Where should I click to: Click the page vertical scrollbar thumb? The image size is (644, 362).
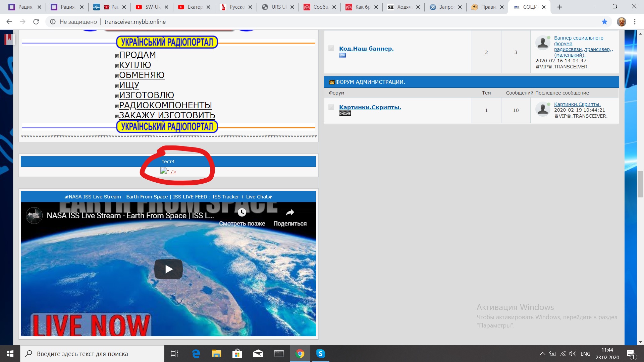pos(640,184)
